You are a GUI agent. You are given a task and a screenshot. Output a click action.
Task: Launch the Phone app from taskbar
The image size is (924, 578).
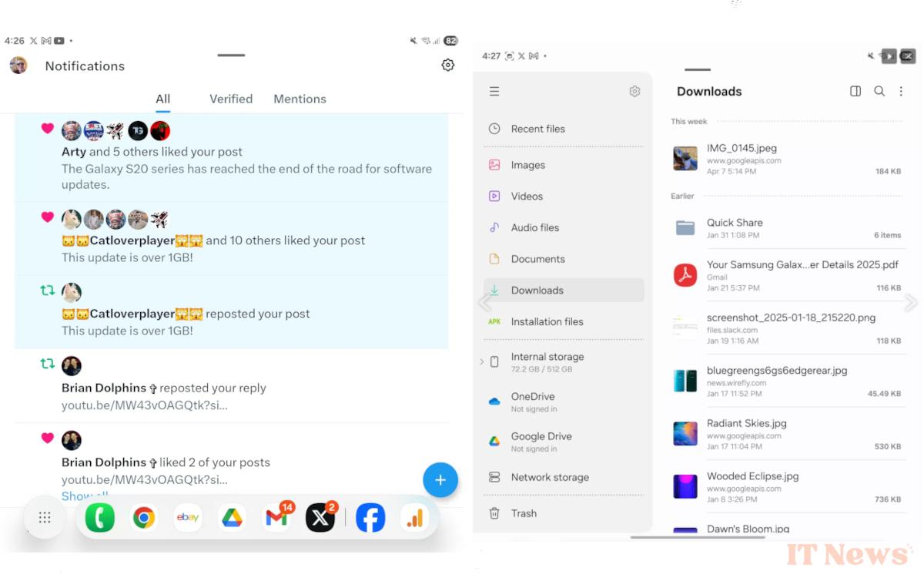[99, 518]
